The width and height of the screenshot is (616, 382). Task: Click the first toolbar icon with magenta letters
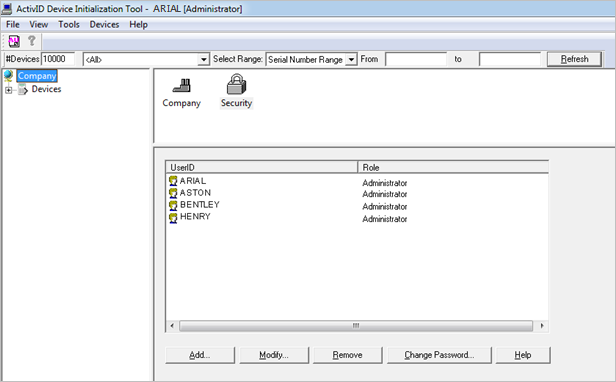tap(14, 41)
